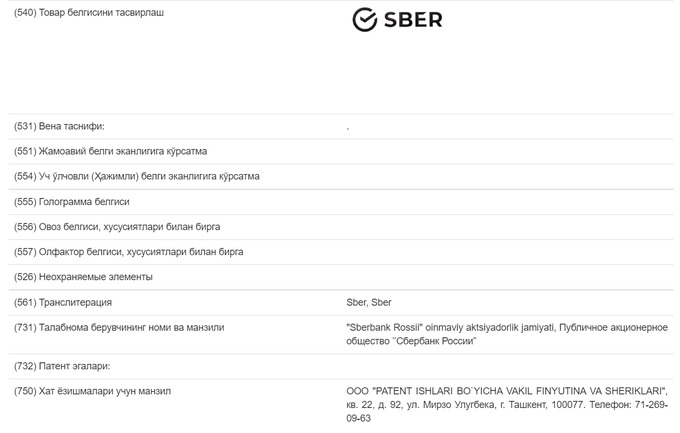Click the Sber checkmark circle logo icon

pos(364,20)
